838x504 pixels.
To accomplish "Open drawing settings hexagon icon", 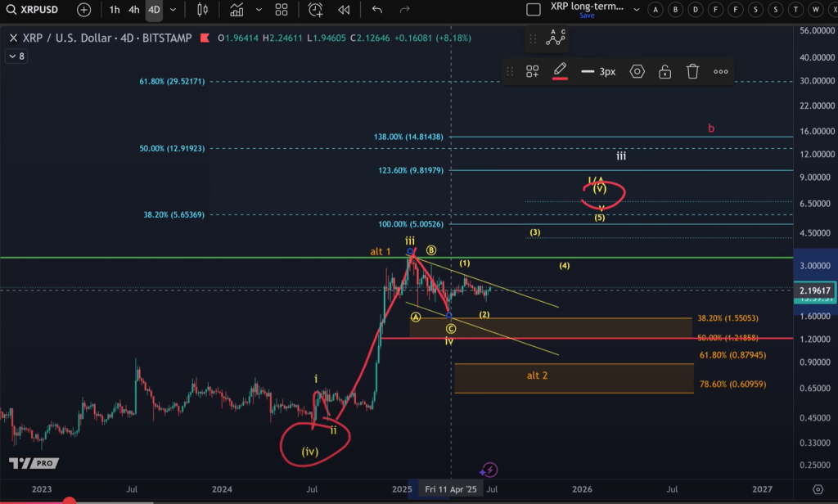I will pyautogui.click(x=638, y=71).
